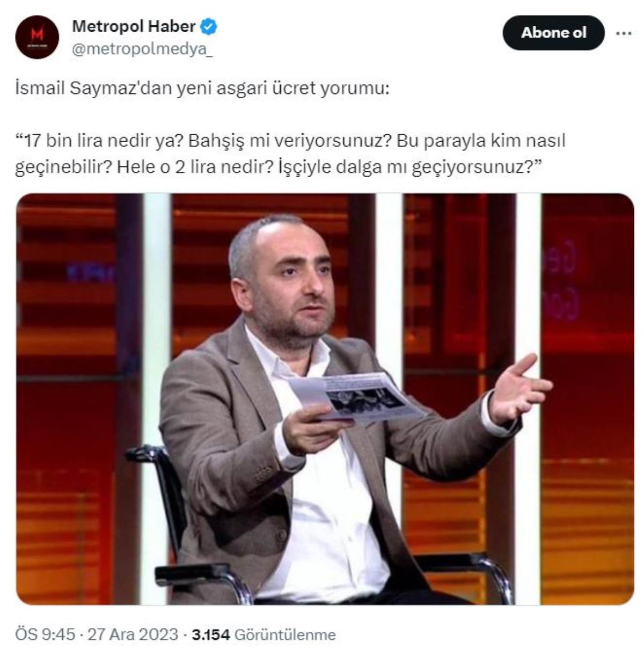
Task: Visit the @metropolmedya_ handle
Action: click(x=142, y=49)
